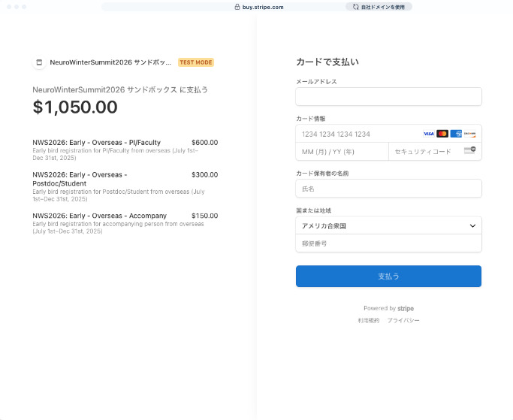Screen dimensions: 513x420
Task: Click the blue 支払う pay button
Action: click(388, 276)
